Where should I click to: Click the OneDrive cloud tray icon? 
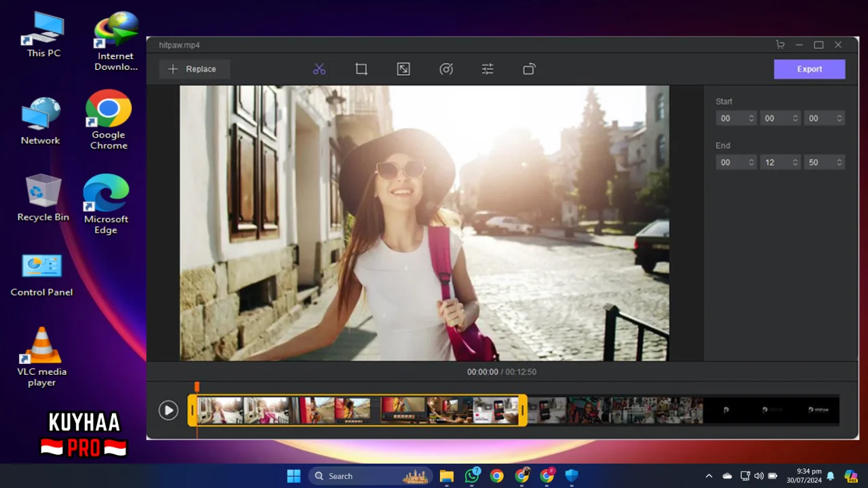[727, 476]
